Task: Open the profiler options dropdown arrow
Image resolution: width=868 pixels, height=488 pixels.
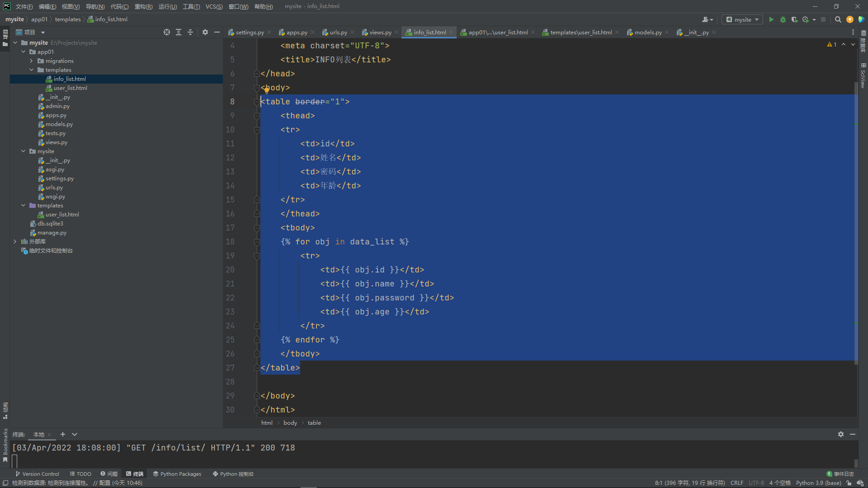Action: click(814, 19)
